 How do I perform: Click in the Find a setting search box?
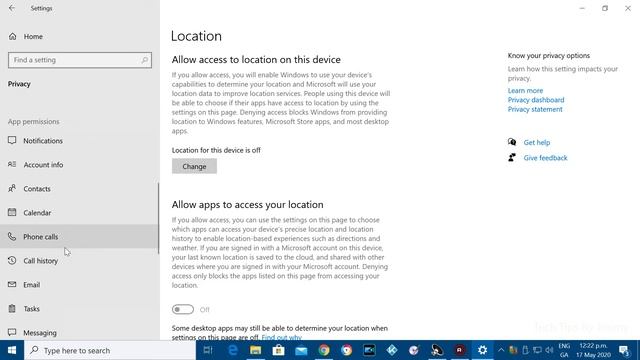click(80, 60)
